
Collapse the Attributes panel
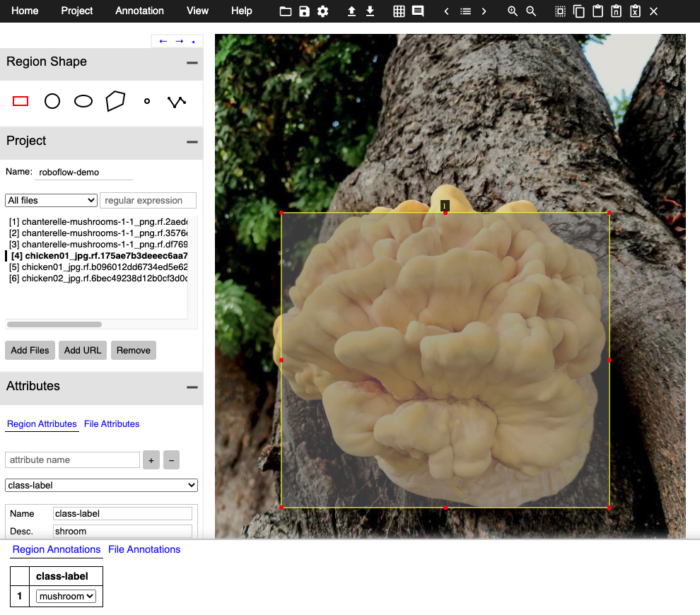[192, 386]
